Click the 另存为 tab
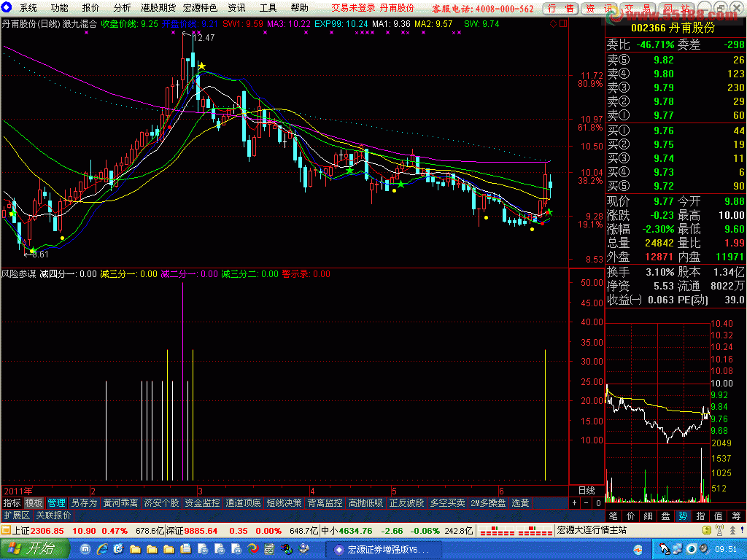 point(84,503)
